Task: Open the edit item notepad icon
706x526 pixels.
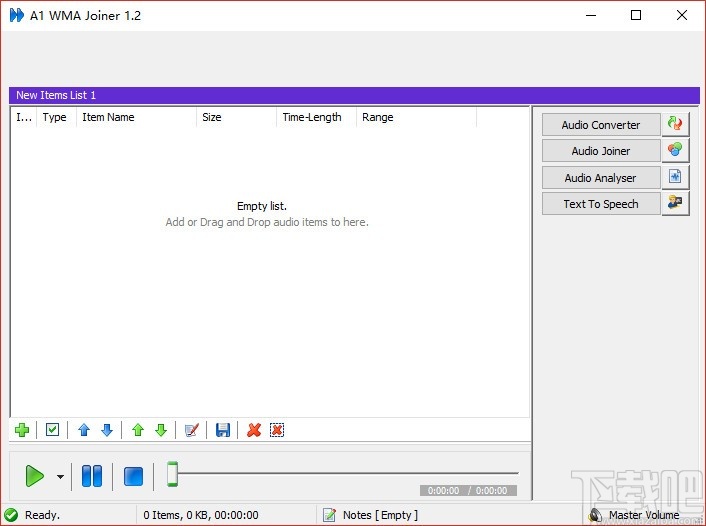Action: tap(192, 430)
